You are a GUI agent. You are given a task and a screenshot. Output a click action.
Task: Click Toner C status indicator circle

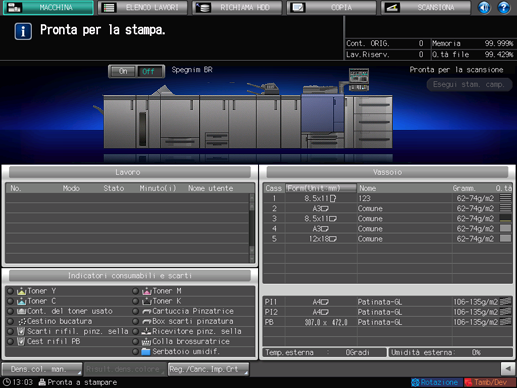pos(10,301)
